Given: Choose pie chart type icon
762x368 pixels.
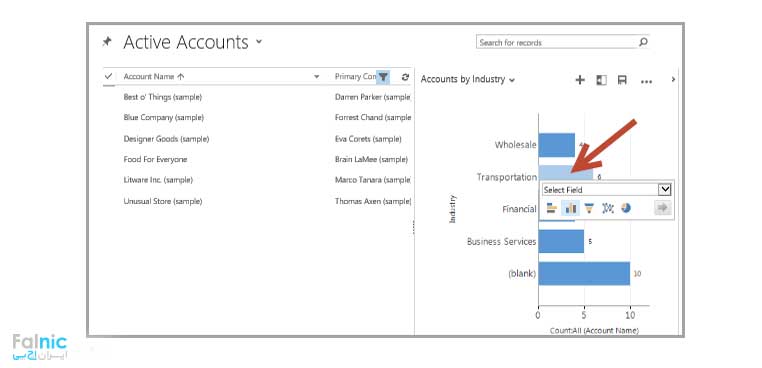Looking at the screenshot, I should pyautogui.click(x=626, y=208).
